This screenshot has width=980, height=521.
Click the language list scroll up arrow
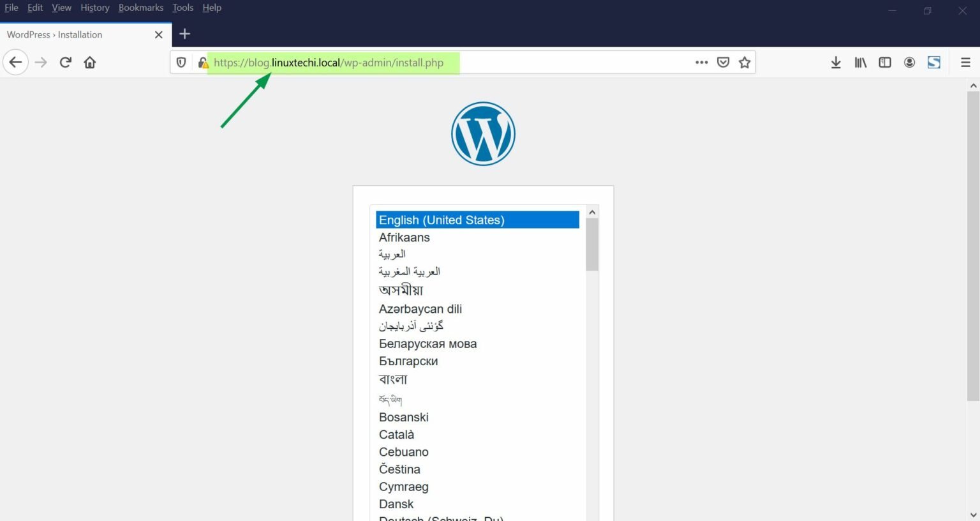[x=592, y=212]
